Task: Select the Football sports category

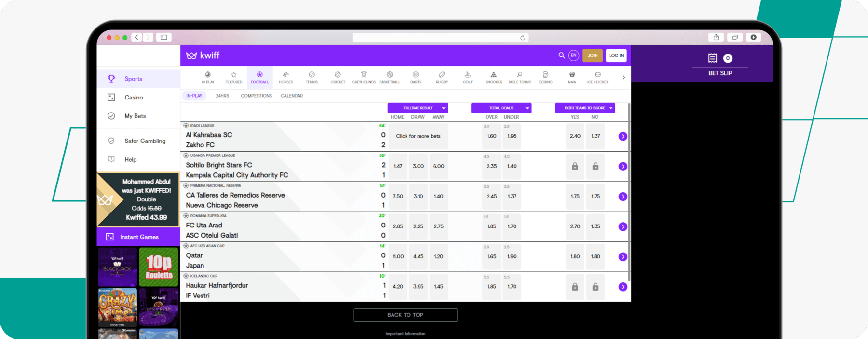Action: point(260,77)
